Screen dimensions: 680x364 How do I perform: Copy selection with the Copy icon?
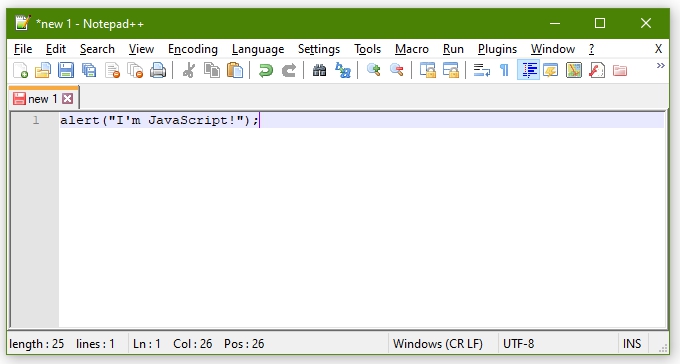point(212,70)
